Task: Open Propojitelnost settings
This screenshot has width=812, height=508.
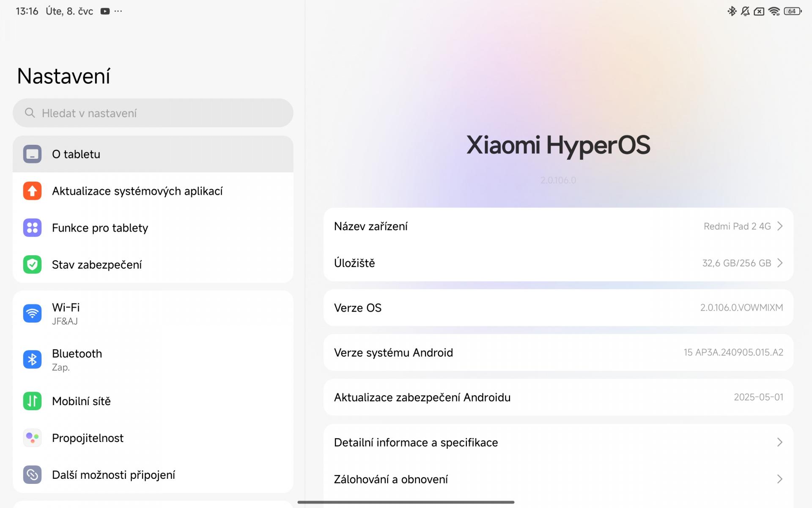Action: point(153,438)
